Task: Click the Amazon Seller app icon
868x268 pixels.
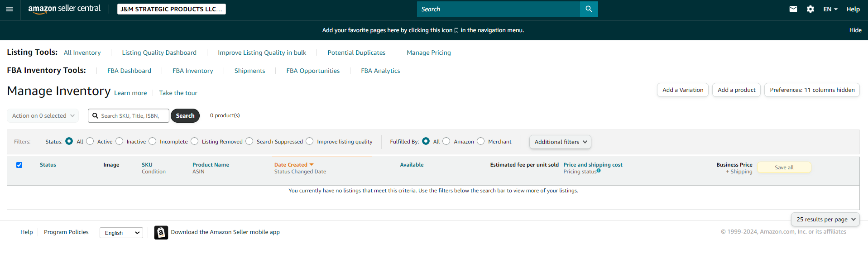Action: (161, 232)
